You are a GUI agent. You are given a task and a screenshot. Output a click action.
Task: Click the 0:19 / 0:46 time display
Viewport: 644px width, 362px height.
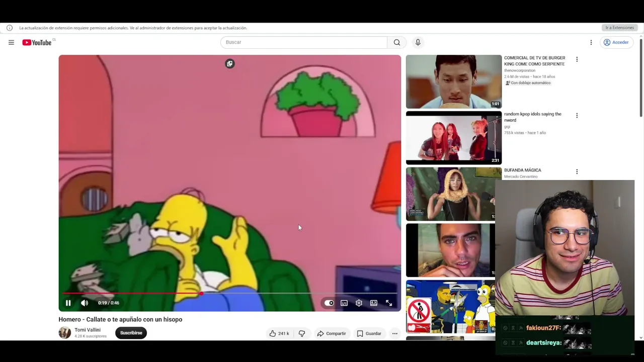pyautogui.click(x=109, y=303)
